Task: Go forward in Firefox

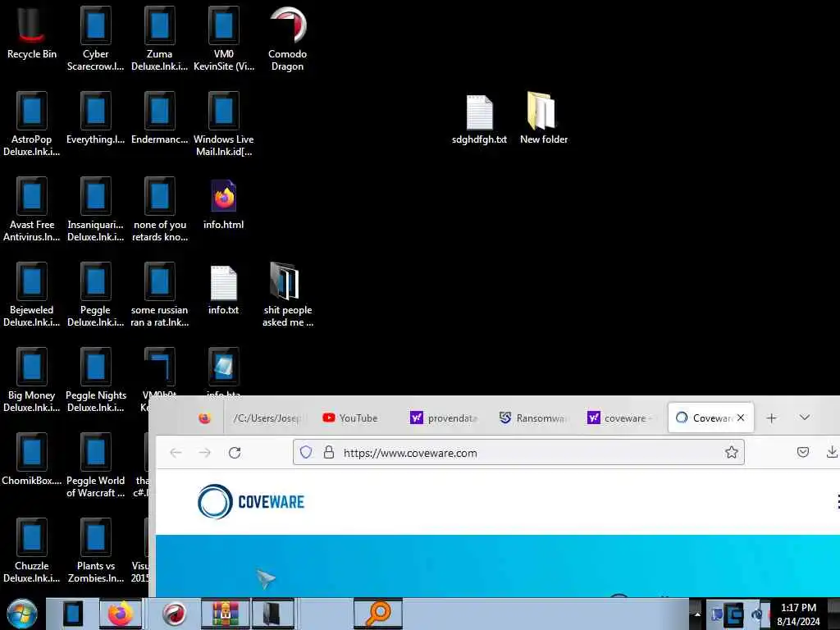Action: [204, 453]
